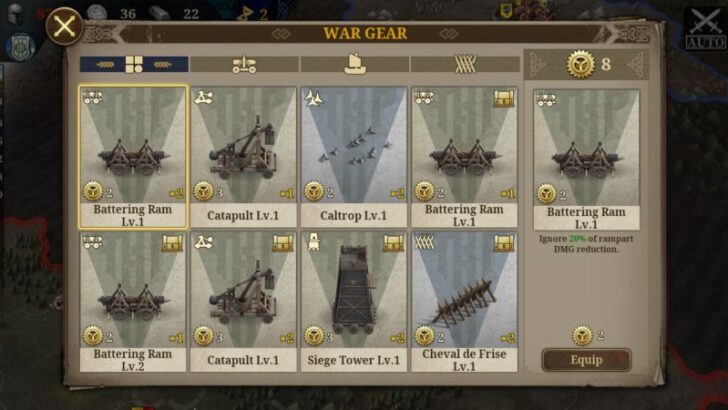Choose the Caltrop Lv.1 card
Viewport: 728px width, 410px height.
tap(354, 157)
